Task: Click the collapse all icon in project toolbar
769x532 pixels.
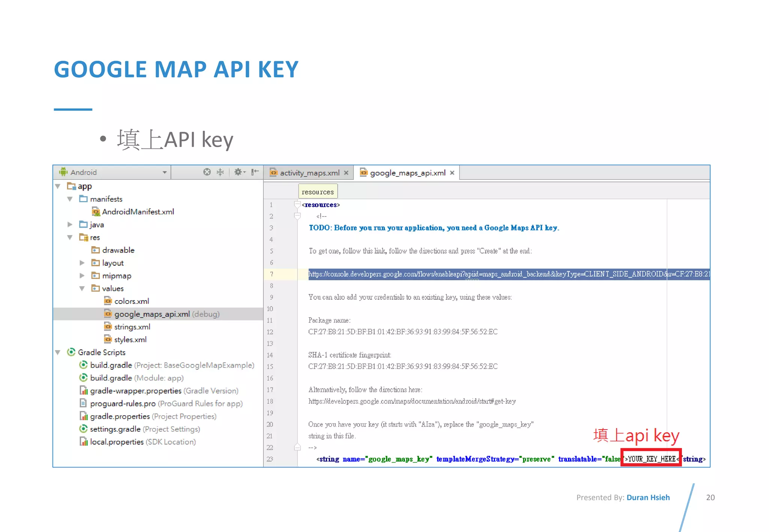Action: [x=220, y=172]
